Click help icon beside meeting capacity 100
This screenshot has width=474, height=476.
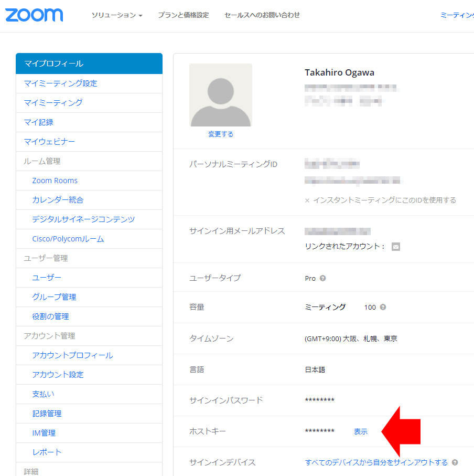point(383,307)
